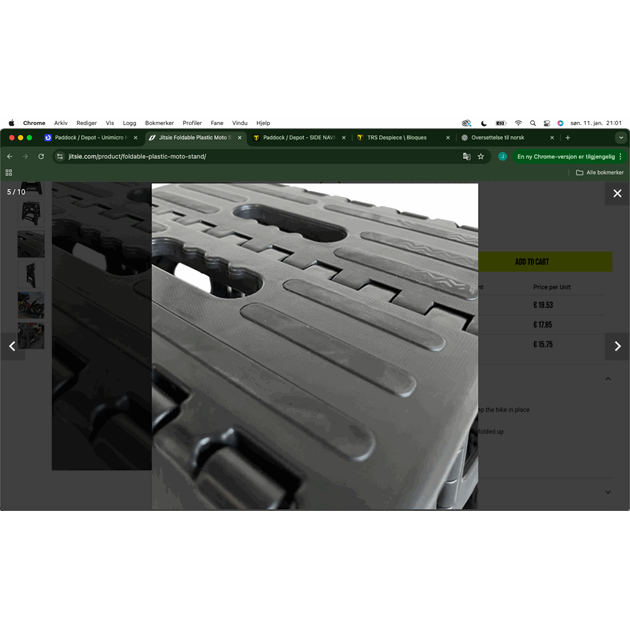Image resolution: width=630 pixels, height=630 pixels.
Task: Select the motorcycle photo thumbnail in gallery strip
Action: (x=31, y=305)
